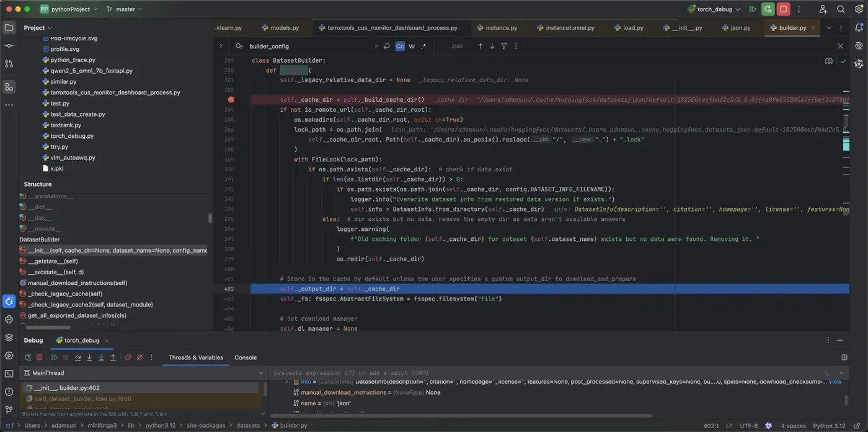Open the Structure tool window icon

click(x=9, y=87)
